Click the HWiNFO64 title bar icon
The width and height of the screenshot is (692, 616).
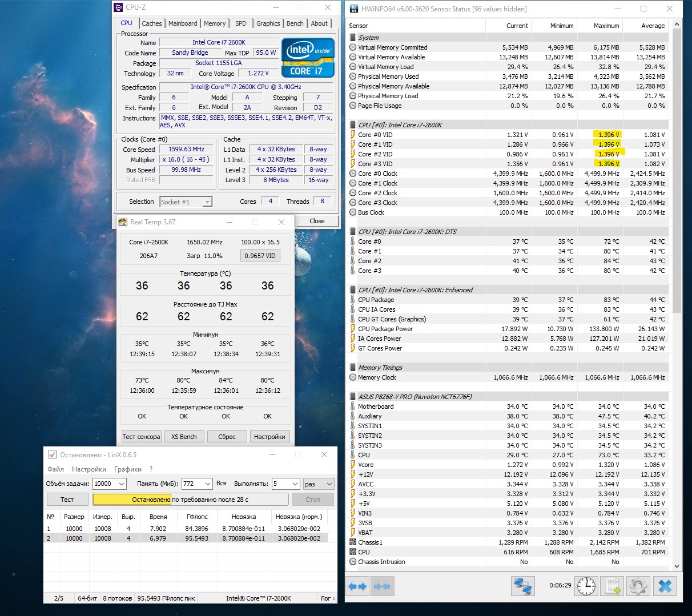pyautogui.click(x=353, y=9)
